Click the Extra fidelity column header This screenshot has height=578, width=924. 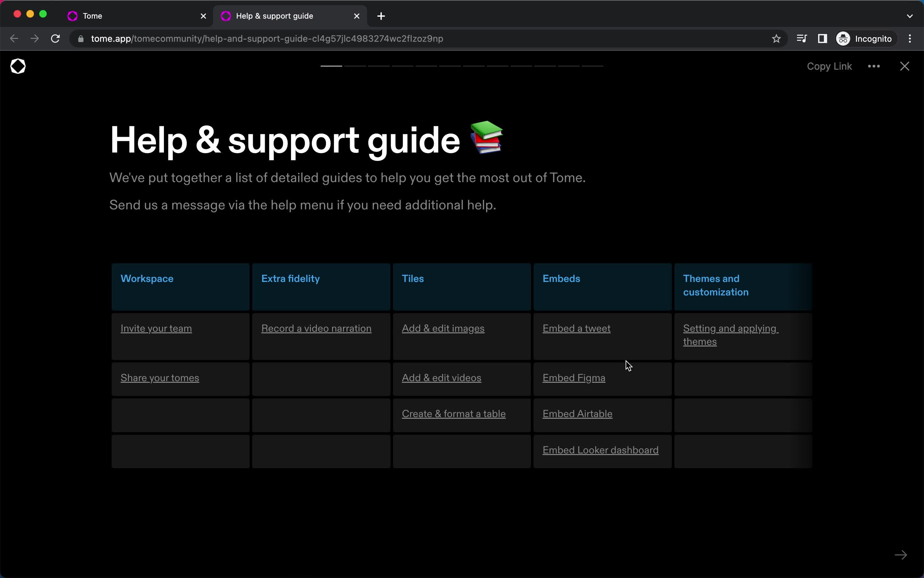click(321, 287)
